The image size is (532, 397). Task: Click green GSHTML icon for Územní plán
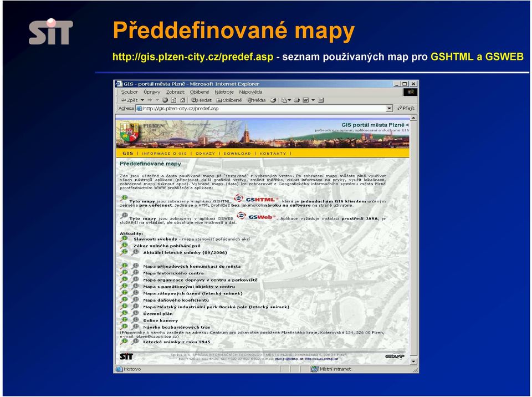(124, 313)
